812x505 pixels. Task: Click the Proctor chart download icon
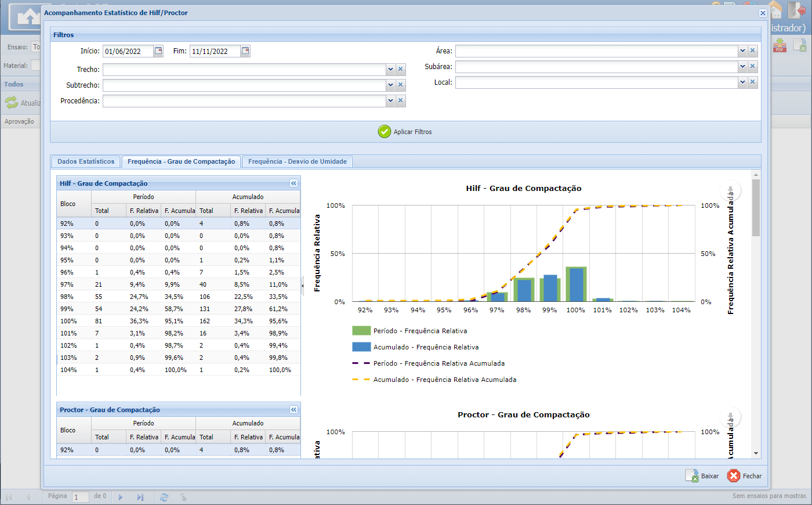(x=730, y=416)
